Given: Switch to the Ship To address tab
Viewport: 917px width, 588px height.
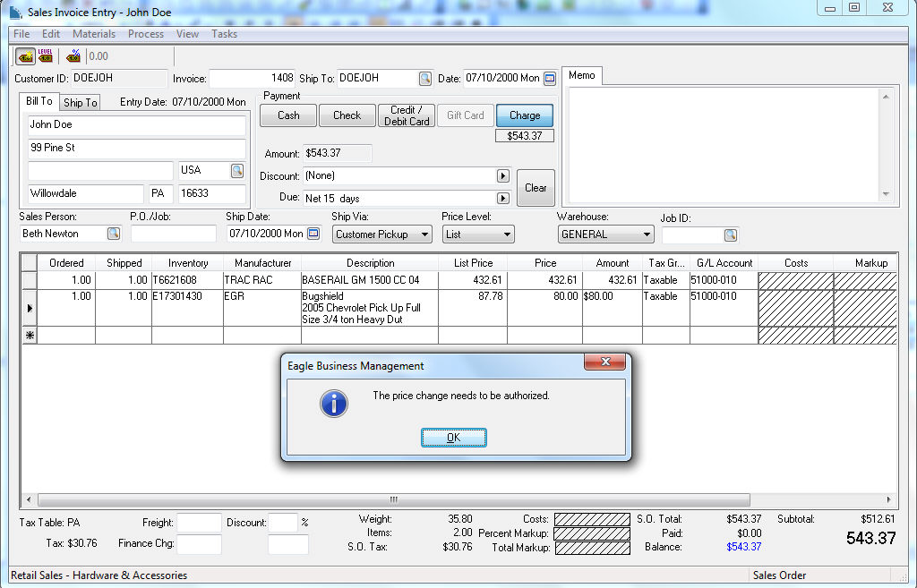Looking at the screenshot, I should (x=80, y=103).
